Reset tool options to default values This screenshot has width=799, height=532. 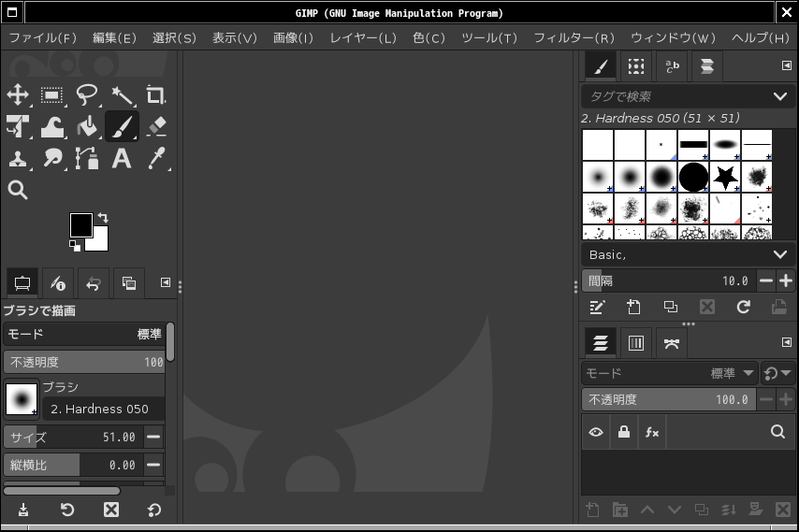click(154, 510)
